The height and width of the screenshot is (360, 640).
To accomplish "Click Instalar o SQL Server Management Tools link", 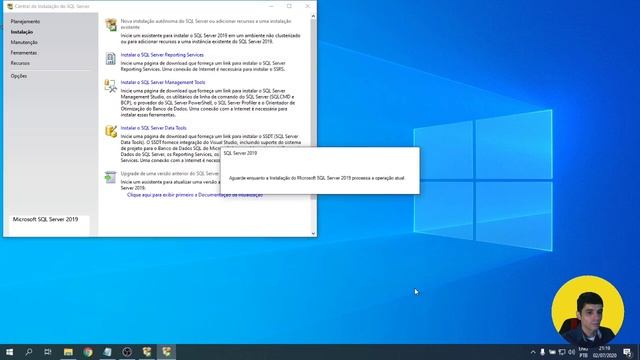I will [x=163, y=82].
